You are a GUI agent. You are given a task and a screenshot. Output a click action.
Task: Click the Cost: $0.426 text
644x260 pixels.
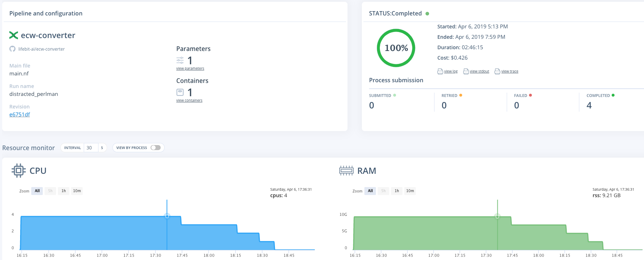click(x=452, y=58)
